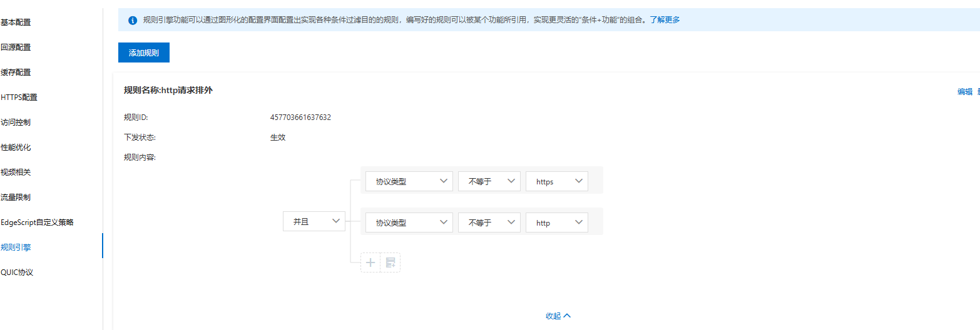Switch to HTTPS配置 in the sidebar

coord(19,97)
